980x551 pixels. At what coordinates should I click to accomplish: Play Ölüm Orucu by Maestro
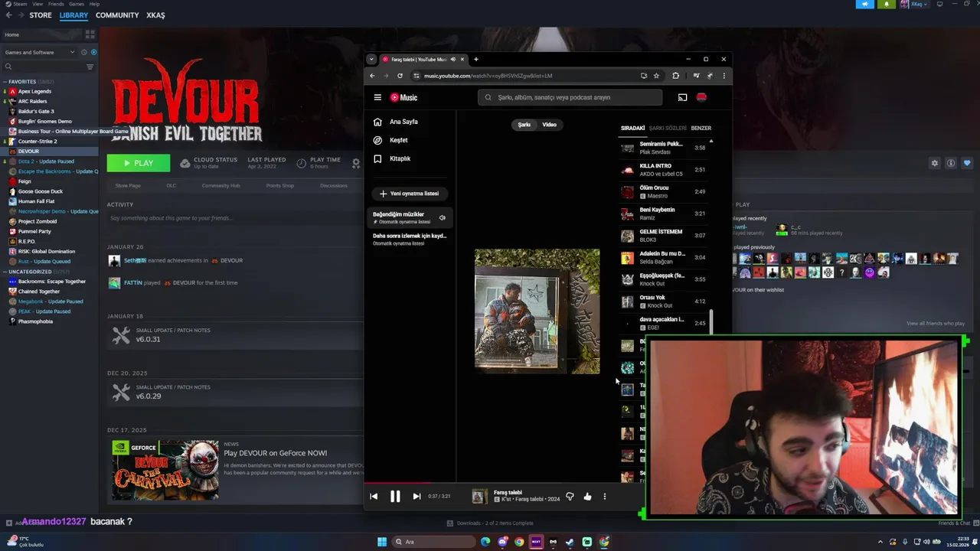663,191
